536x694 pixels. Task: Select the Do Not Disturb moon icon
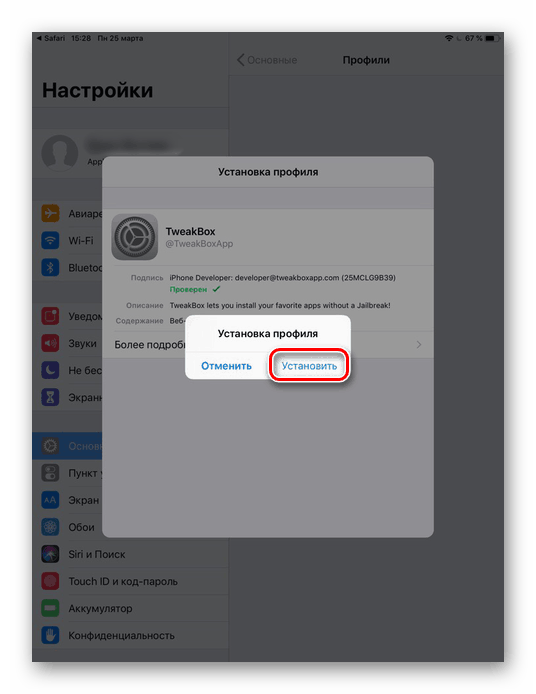[50, 370]
